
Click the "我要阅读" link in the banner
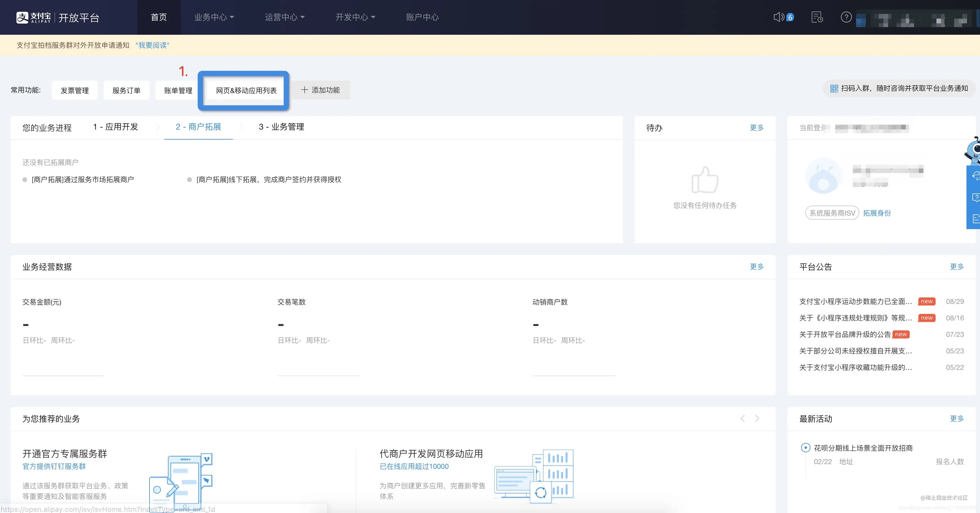pyautogui.click(x=152, y=45)
